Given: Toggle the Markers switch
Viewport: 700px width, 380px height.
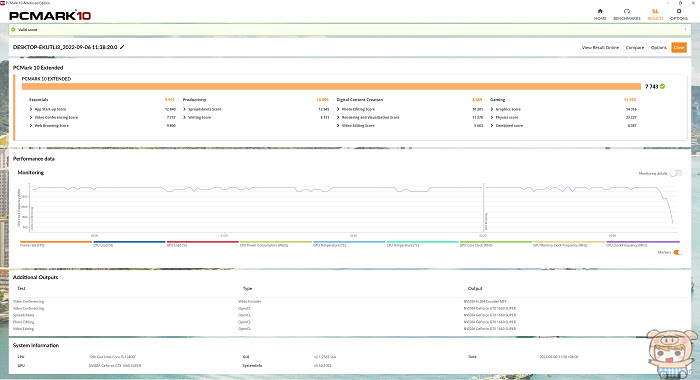Looking at the screenshot, I should tap(677, 253).
